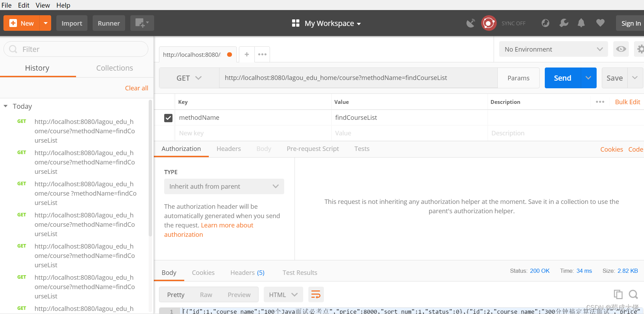Image resolution: width=644 pixels, height=314 pixels.
Task: Add a new request tab
Action: click(247, 54)
